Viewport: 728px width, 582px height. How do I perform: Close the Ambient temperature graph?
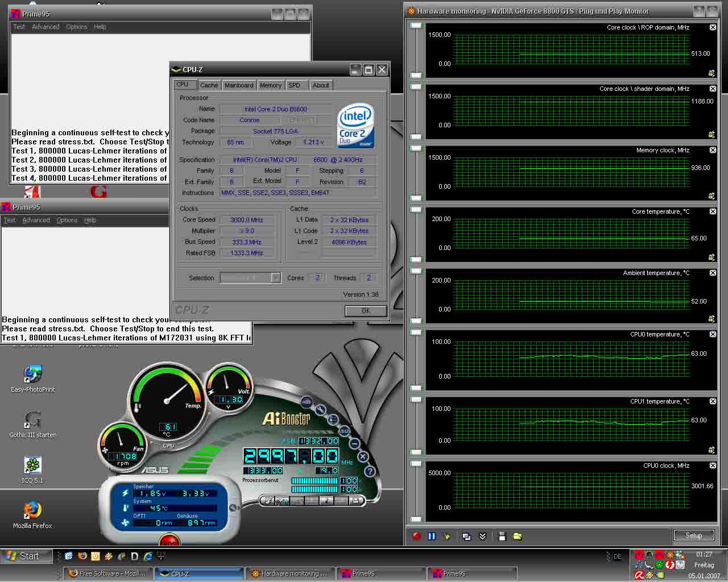(713, 273)
